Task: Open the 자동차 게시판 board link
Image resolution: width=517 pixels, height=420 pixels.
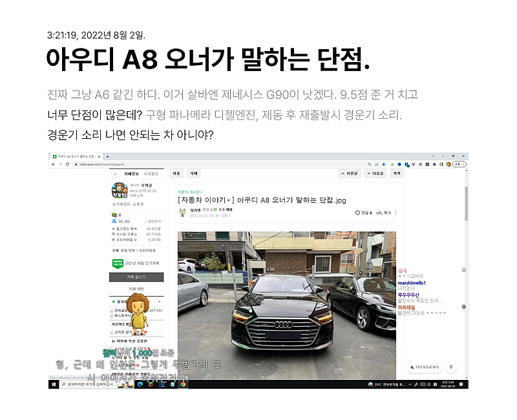Action: 189,192
